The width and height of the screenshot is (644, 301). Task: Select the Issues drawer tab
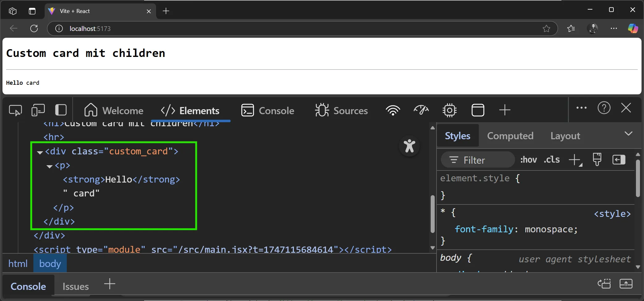coord(75,286)
